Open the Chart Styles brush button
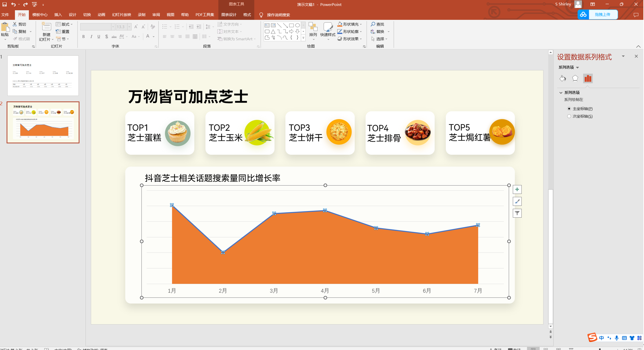 pyautogui.click(x=517, y=201)
